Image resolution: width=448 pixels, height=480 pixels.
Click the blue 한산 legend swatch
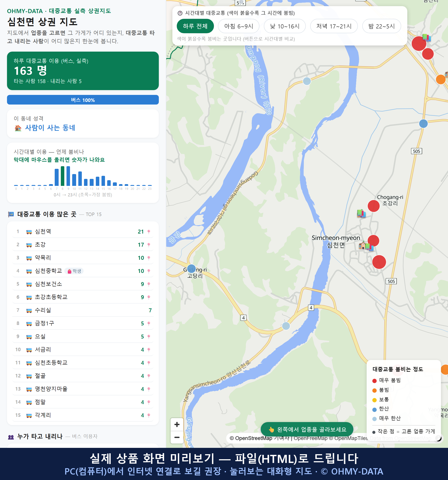(x=374, y=410)
